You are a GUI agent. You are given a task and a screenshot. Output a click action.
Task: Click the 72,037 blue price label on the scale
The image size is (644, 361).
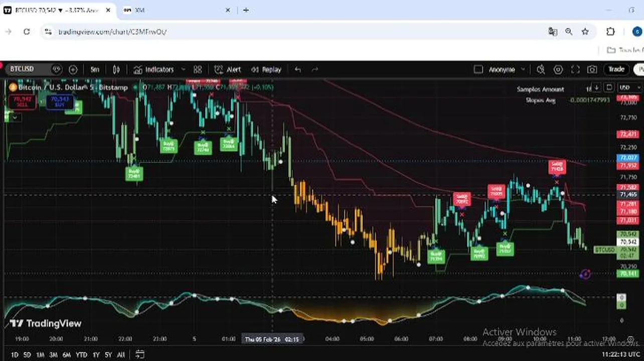(627, 158)
